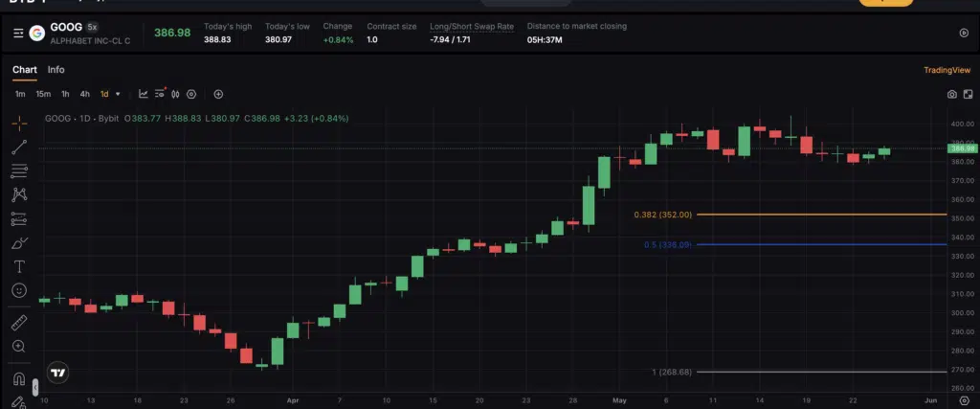Enter fullscreen chart mode
980x409 pixels.
[968, 95]
